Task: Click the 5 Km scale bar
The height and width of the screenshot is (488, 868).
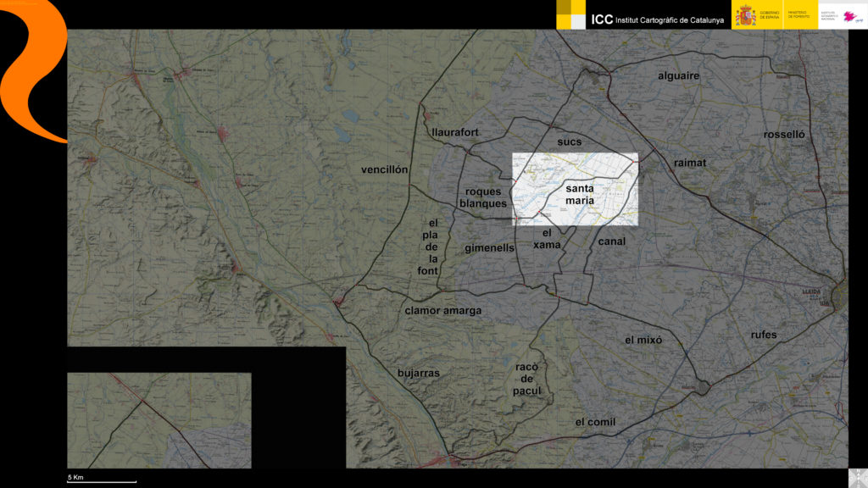Action: [x=101, y=479]
